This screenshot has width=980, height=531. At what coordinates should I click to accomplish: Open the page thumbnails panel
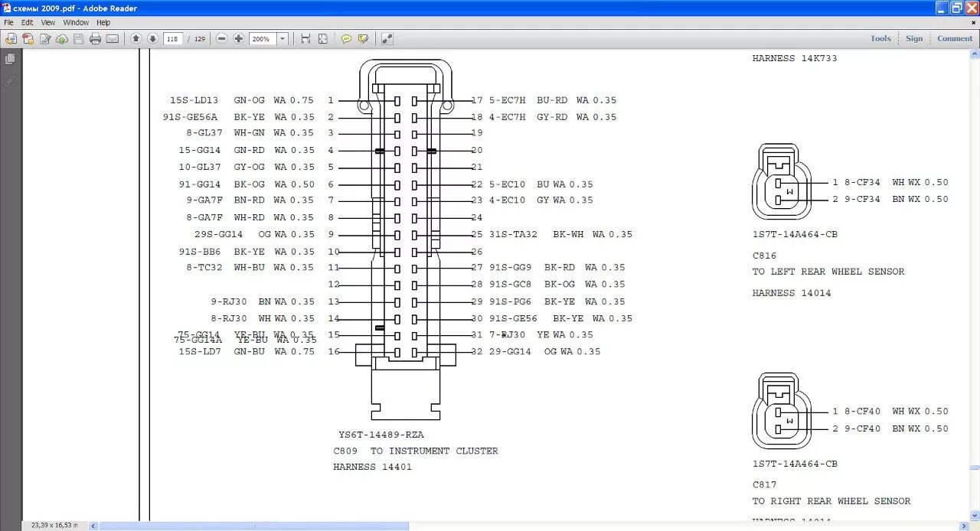tap(10, 59)
